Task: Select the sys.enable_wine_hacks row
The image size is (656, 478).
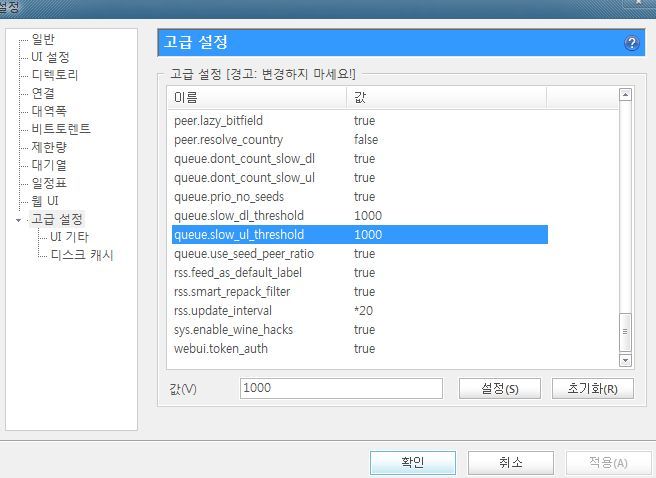Action: [x=360, y=330]
